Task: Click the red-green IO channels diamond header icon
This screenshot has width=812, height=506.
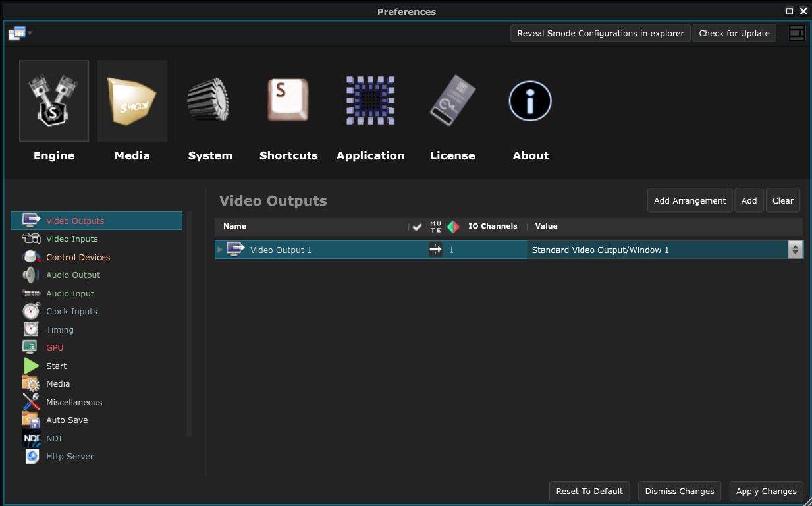Action: click(x=453, y=227)
